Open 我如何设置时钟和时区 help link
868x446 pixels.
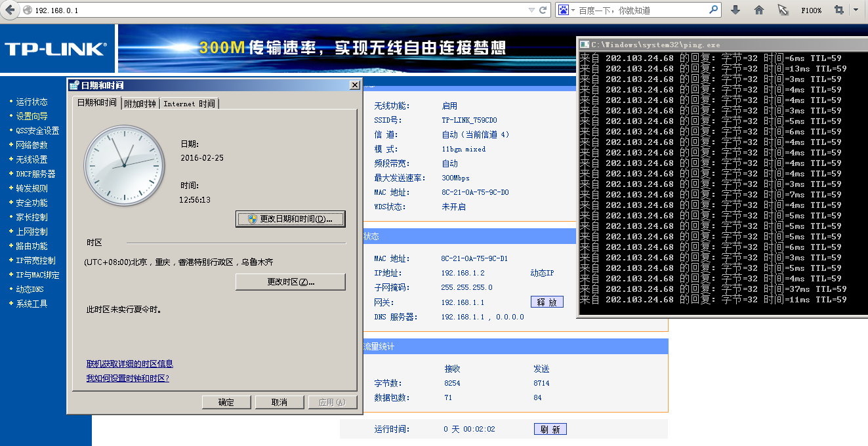pyautogui.click(x=128, y=378)
